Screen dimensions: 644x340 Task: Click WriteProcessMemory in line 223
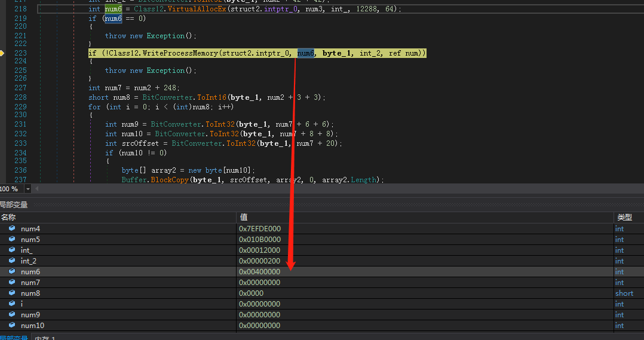[x=180, y=53]
